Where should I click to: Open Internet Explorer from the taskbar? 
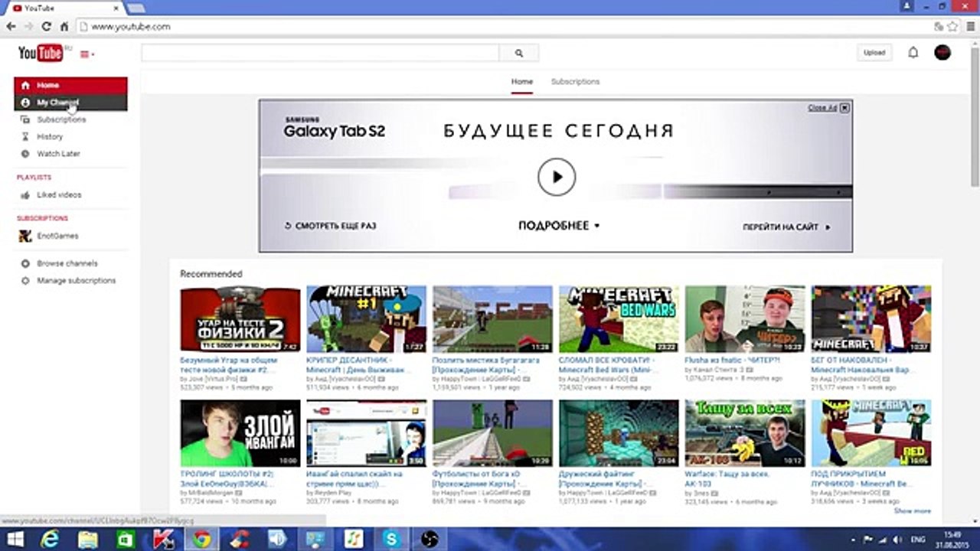[51, 540]
